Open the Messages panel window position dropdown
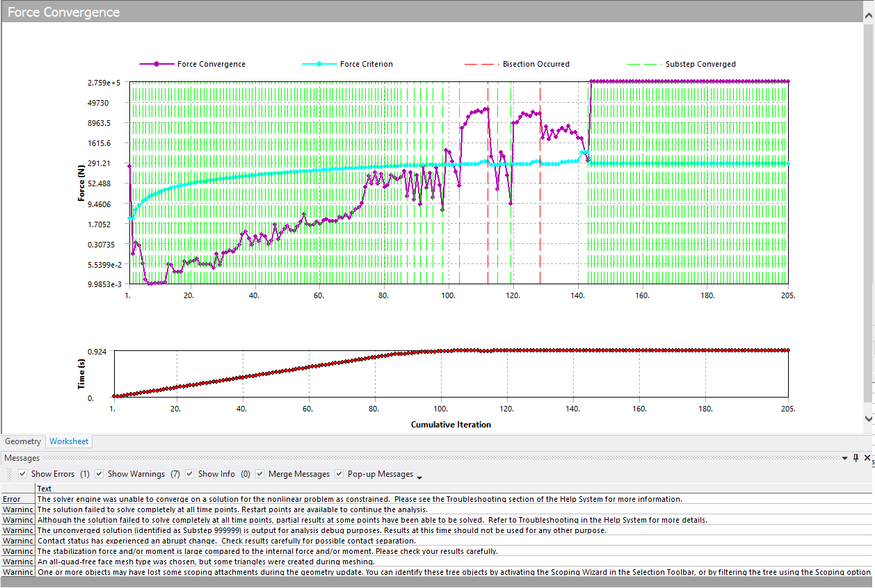Viewport: 875px width, 588px height. [844, 459]
